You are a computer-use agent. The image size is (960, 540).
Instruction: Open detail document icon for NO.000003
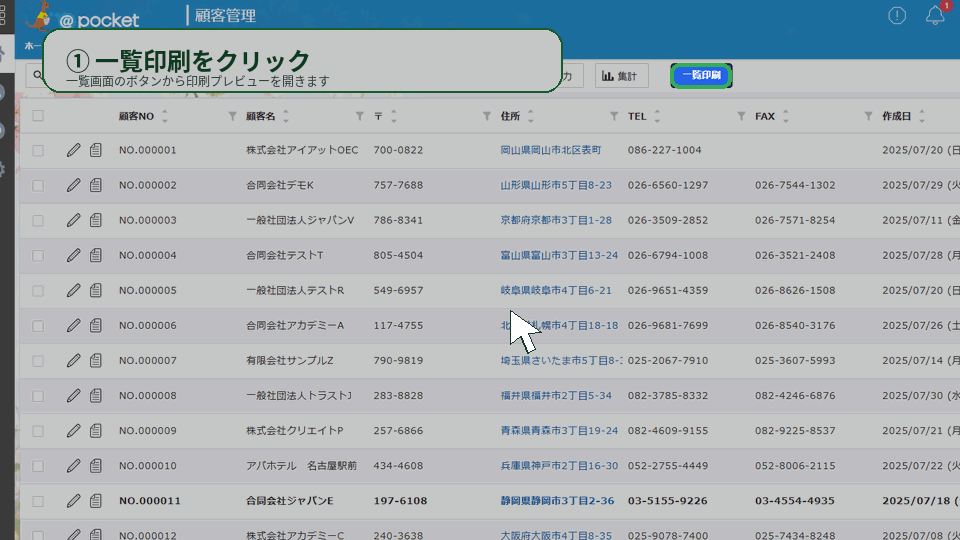pos(96,220)
